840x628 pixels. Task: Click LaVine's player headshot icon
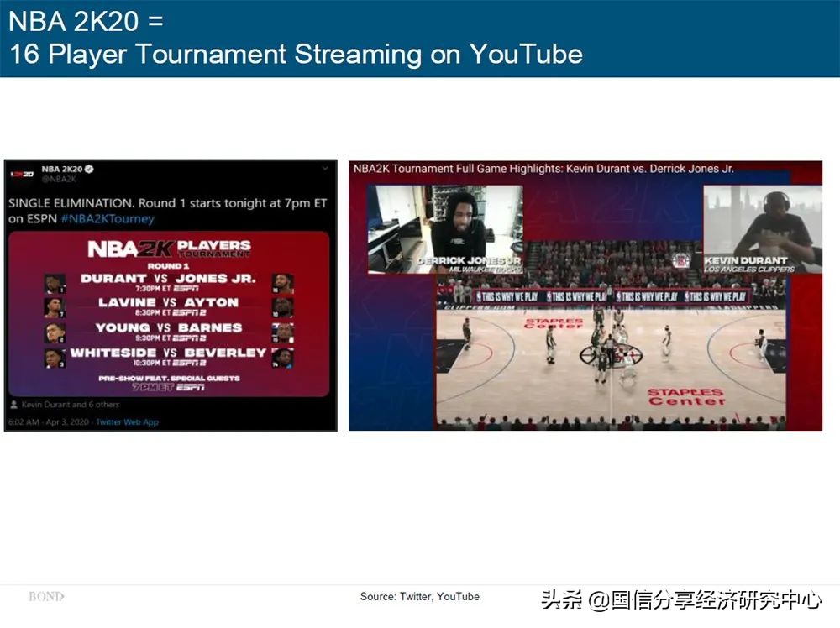(x=55, y=307)
